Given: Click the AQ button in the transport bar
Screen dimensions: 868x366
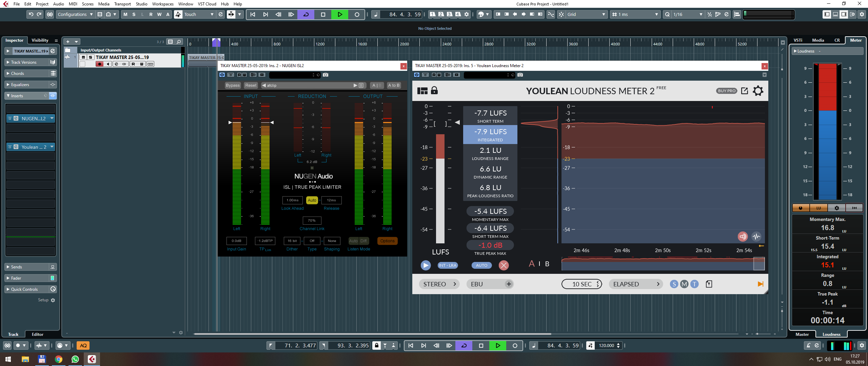Looking at the screenshot, I should click(x=83, y=346).
